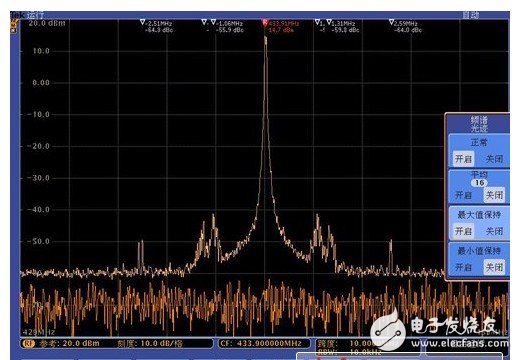Turn off 最小值保持 (Min Hold) with 关闭
518x360 pixels.
pos(494,267)
